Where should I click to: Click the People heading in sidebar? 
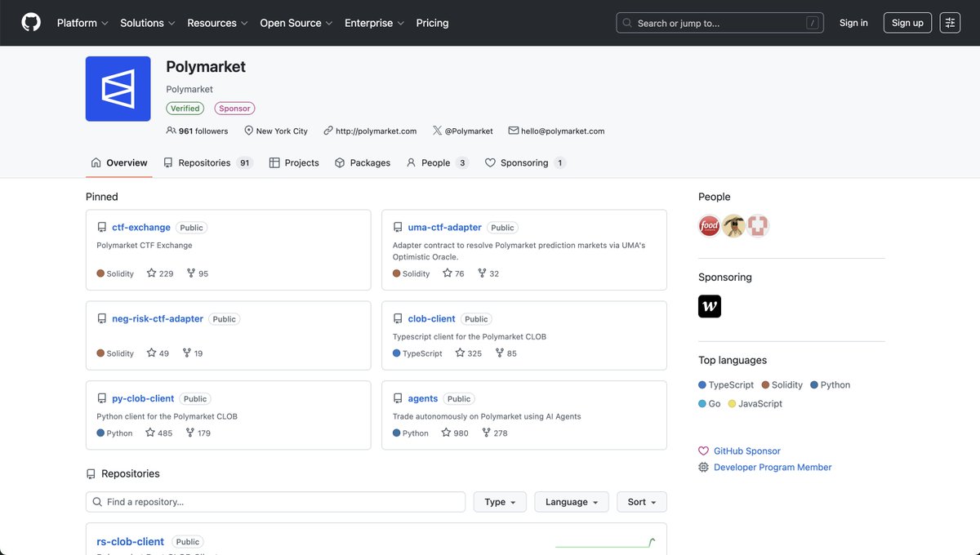(715, 197)
